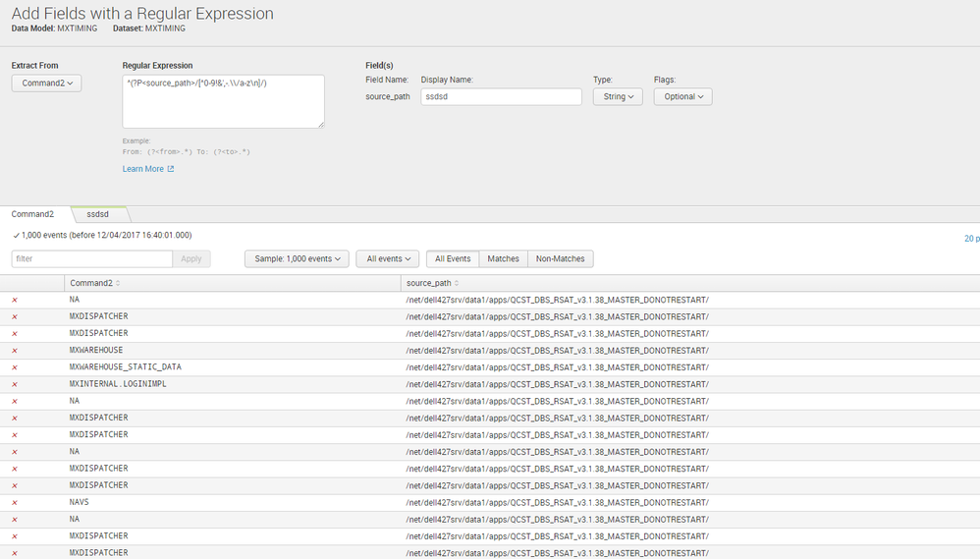Viewport: 980px width, 559px height.
Task: Click the red X on MXINTERNAL.LOGINIMPL row
Action: [15, 384]
